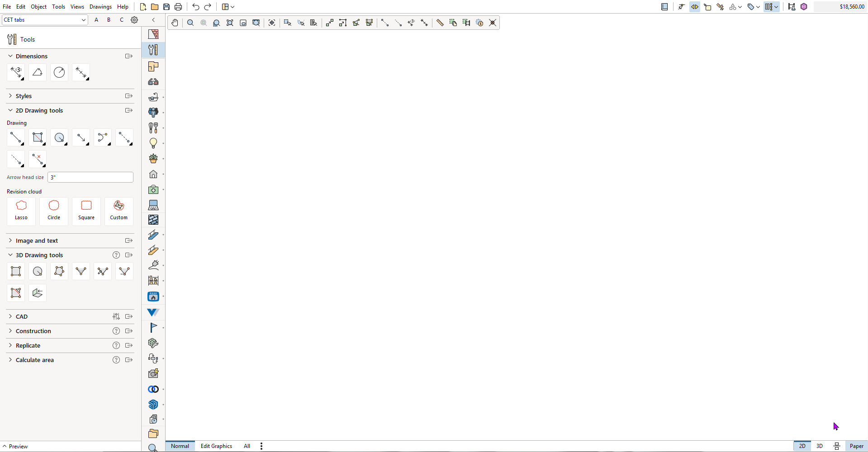Select the Normal view tab

pos(180,446)
